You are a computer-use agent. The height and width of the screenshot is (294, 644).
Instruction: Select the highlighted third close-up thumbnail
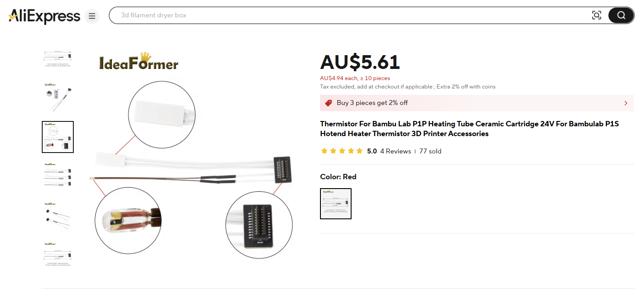pyautogui.click(x=58, y=137)
